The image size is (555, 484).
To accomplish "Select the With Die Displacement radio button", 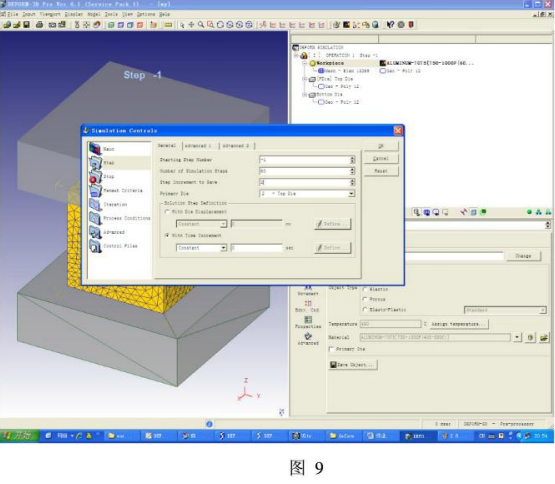I will 167,212.
